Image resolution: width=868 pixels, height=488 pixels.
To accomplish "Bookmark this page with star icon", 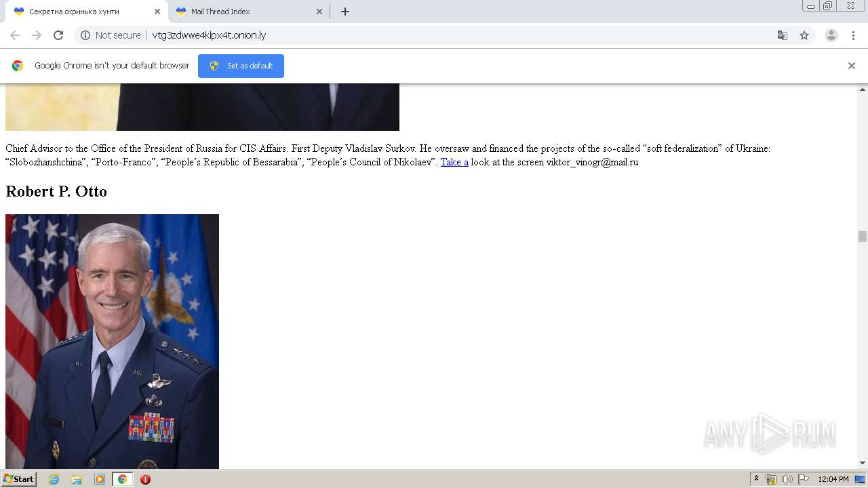I will pyautogui.click(x=804, y=35).
